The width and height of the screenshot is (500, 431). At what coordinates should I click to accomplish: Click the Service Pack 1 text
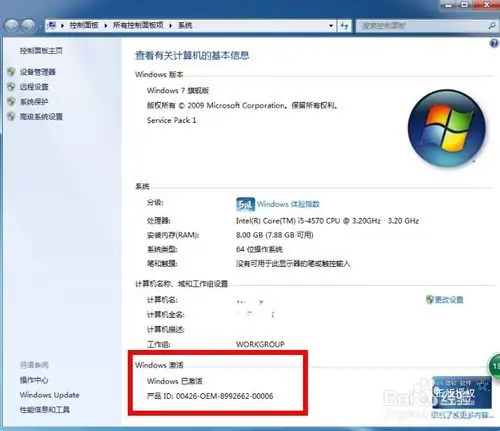pos(172,120)
